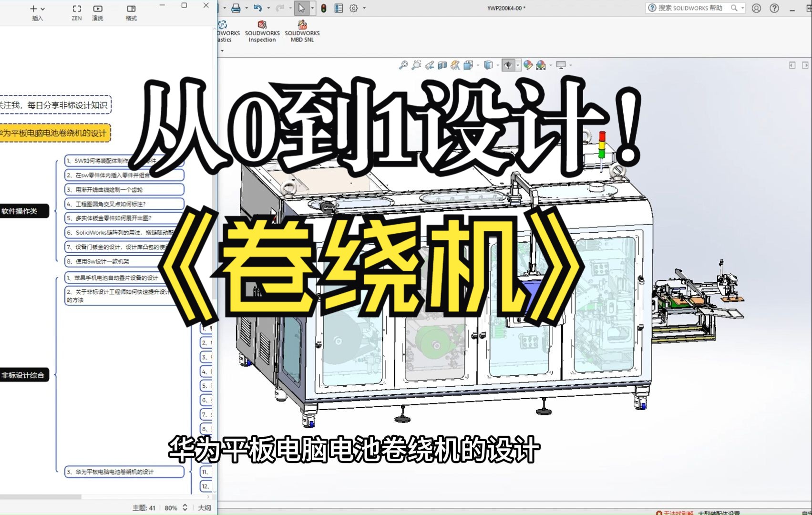Open Display Style cube icon
The image size is (812, 515).
[x=488, y=65]
